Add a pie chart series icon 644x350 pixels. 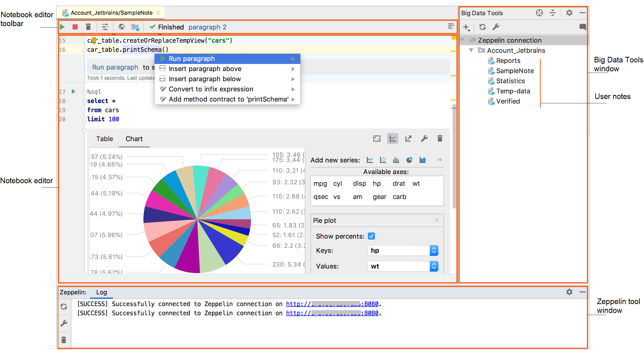click(x=409, y=160)
